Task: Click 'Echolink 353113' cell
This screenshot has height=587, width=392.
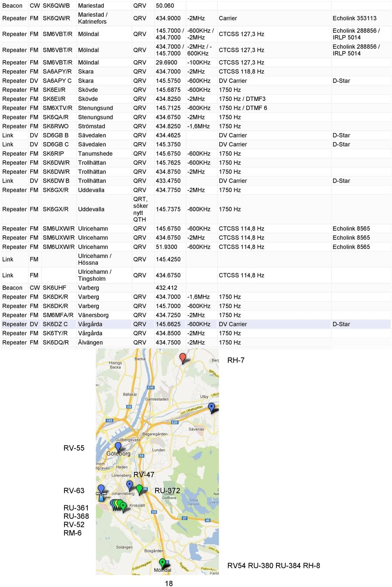Action: [354, 18]
